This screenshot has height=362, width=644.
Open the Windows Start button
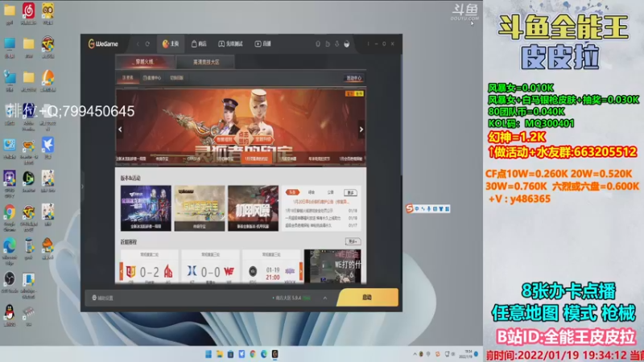tap(208, 354)
